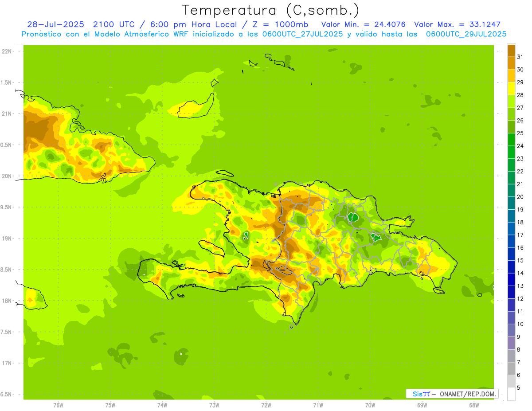This screenshot has height=411, width=532.
Task: Pick the white swatch below the 5 label
Action: (x=511, y=394)
